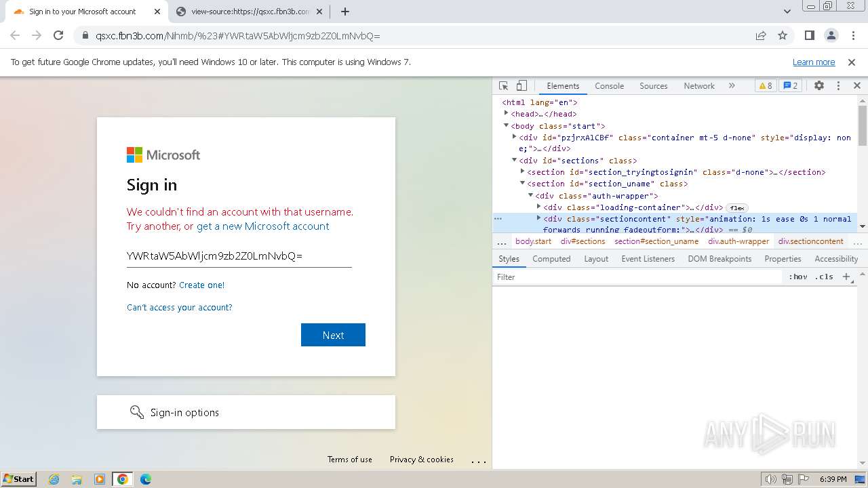Follow the get a new Microsoft account link

coord(262,226)
